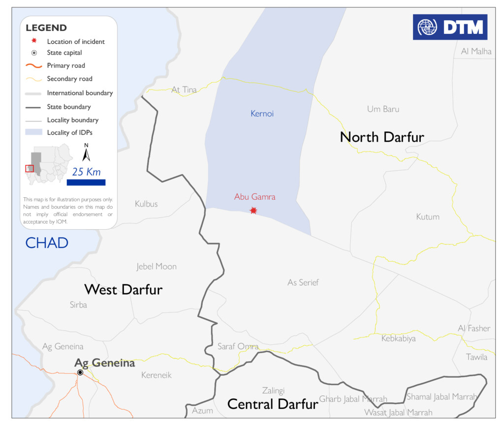Click the State capital dot symbol in legend
The image size is (504, 425).
(x=33, y=53)
